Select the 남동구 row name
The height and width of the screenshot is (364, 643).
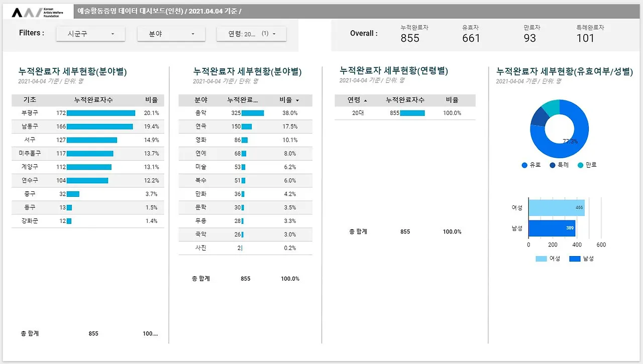(x=30, y=127)
